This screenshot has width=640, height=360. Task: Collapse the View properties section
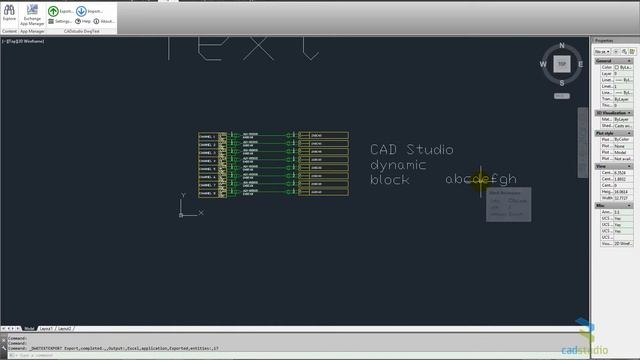[629, 167]
